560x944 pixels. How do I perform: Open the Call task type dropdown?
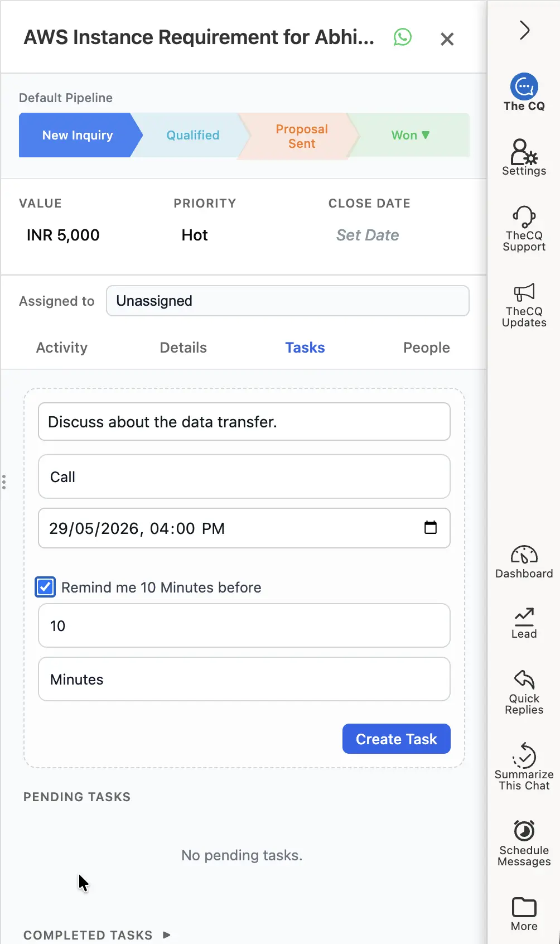point(244,476)
